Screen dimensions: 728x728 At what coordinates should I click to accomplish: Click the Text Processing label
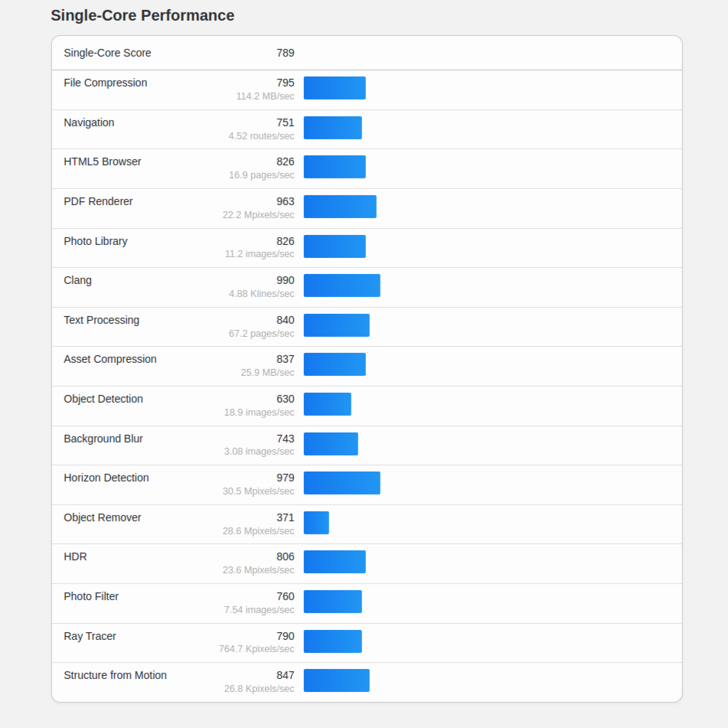[x=101, y=320]
